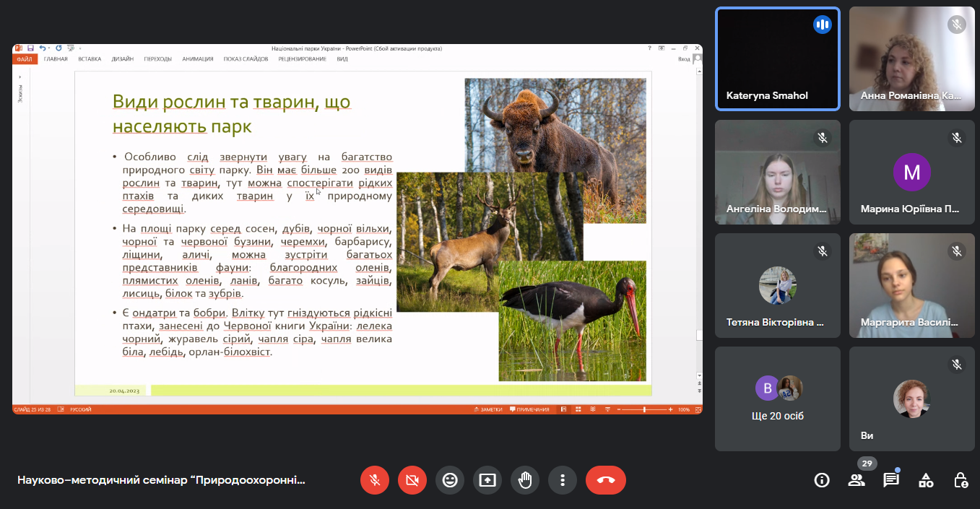This screenshot has height=509, width=980.
Task: Click the 'Ще 20 осіб' tile
Action: pyautogui.click(x=777, y=399)
